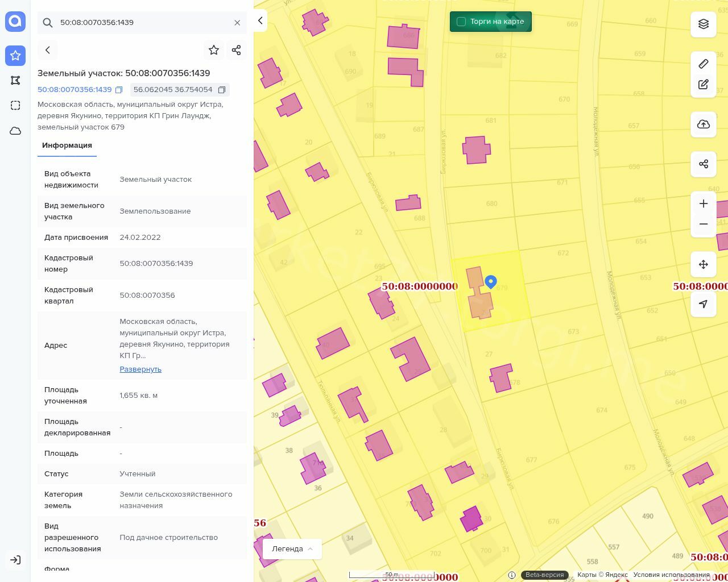Image resolution: width=728 pixels, height=582 pixels.
Task: Clear the search field text
Action: pyautogui.click(x=237, y=23)
